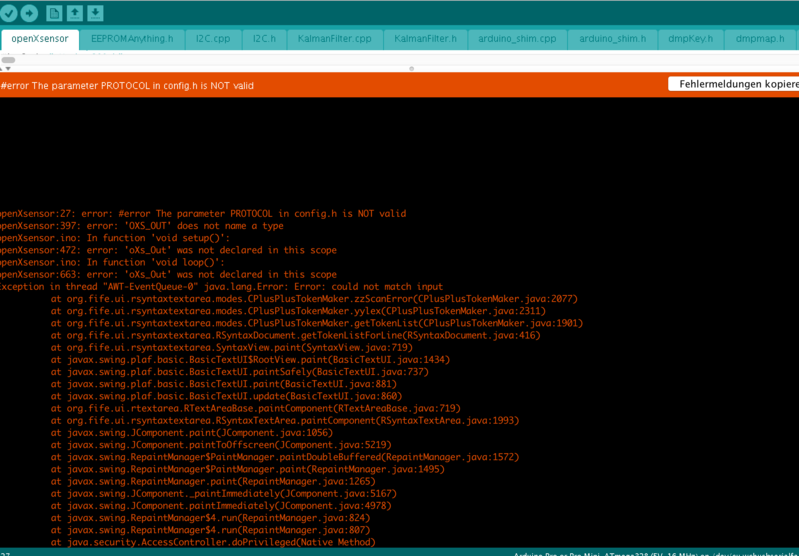Screen dimensions: 799x556
Task: Switch to the openXsensor tab
Action: coord(40,39)
